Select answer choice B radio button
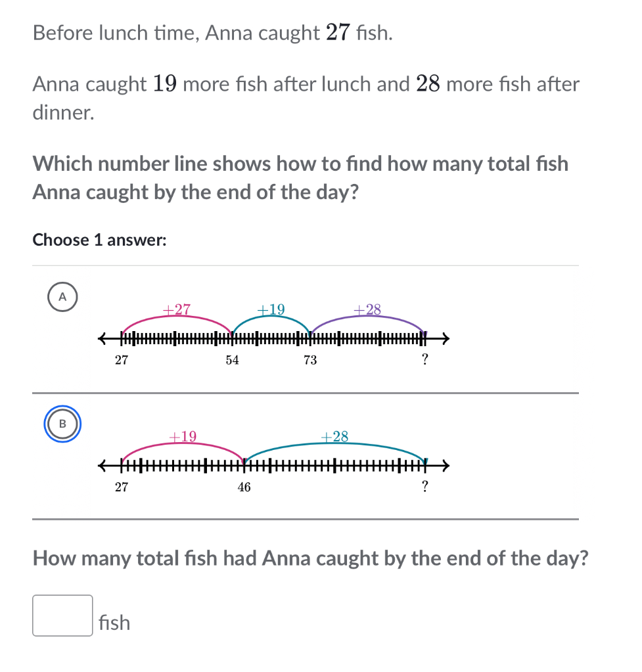The height and width of the screenshot is (672, 642). click(x=62, y=424)
